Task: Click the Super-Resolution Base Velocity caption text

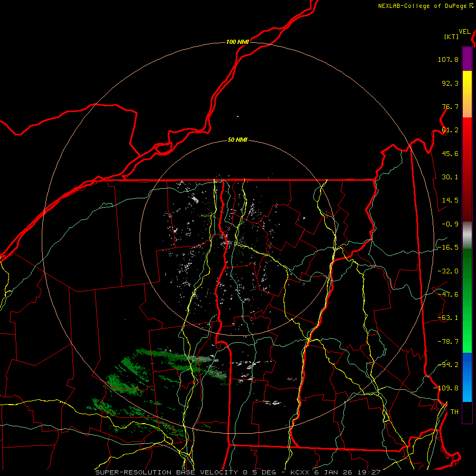Action: 237,472
